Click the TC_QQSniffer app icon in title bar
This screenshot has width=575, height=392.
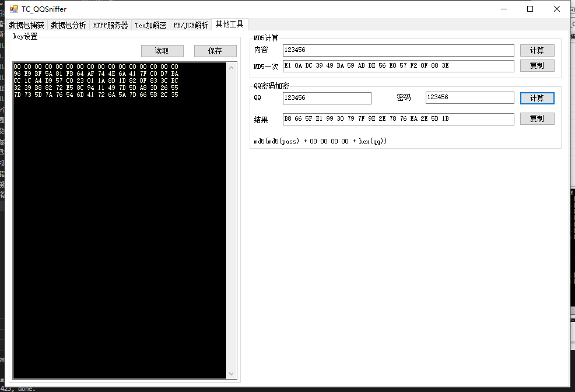pyautogui.click(x=14, y=9)
